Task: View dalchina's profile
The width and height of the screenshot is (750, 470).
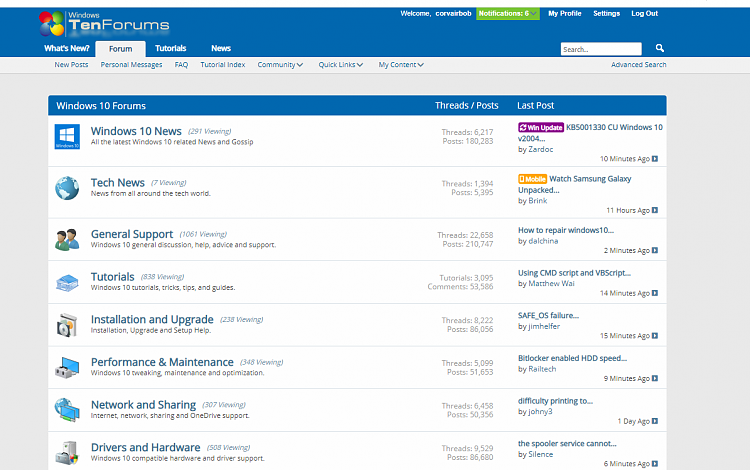Action: (543, 241)
